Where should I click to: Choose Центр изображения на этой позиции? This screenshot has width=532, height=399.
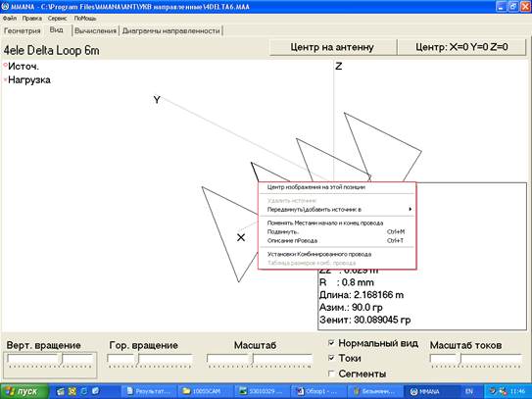(336, 187)
